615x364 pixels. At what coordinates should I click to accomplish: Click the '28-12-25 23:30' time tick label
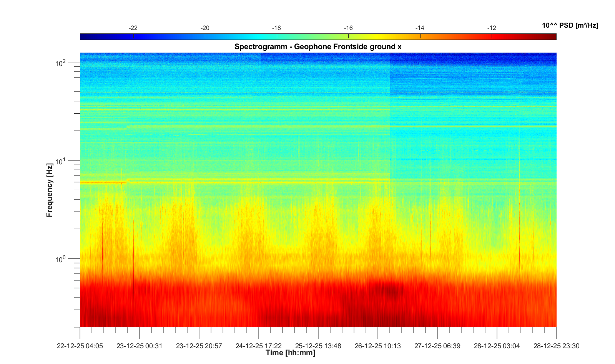pyautogui.click(x=556, y=346)
